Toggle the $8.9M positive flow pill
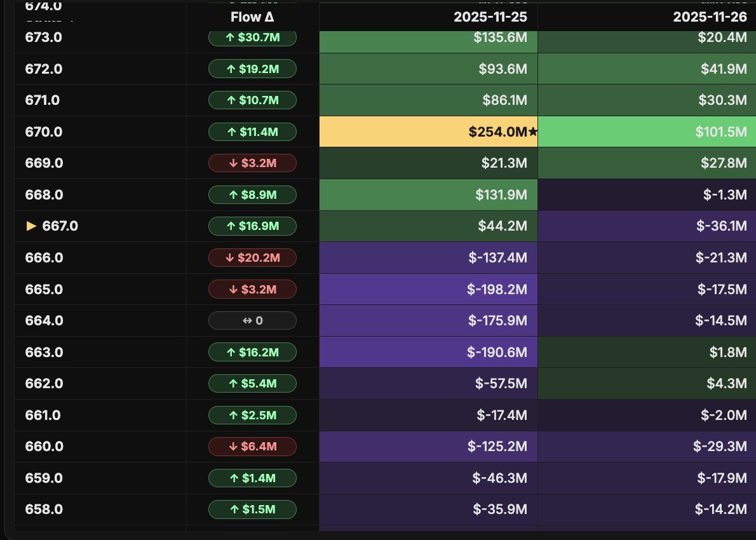Image resolution: width=756 pixels, height=540 pixels. [252, 194]
